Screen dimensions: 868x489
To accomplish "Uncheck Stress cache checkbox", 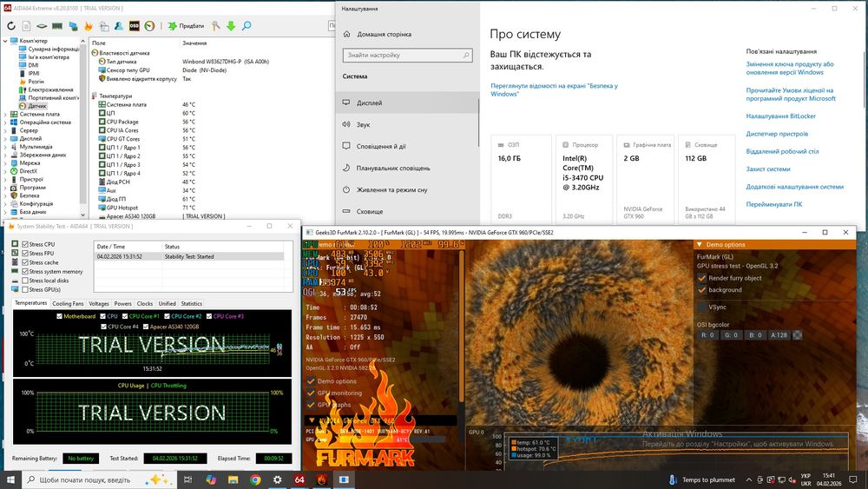I will 25,262.
